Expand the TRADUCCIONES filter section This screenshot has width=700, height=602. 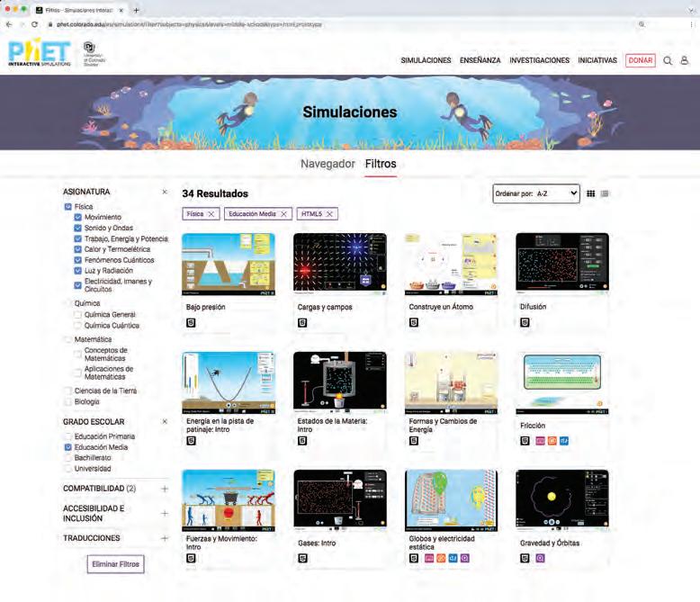(165, 538)
